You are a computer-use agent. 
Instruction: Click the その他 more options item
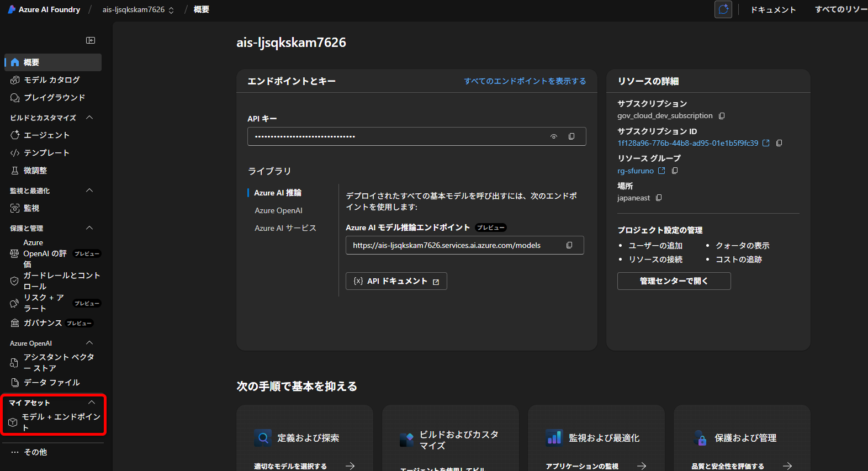53,452
